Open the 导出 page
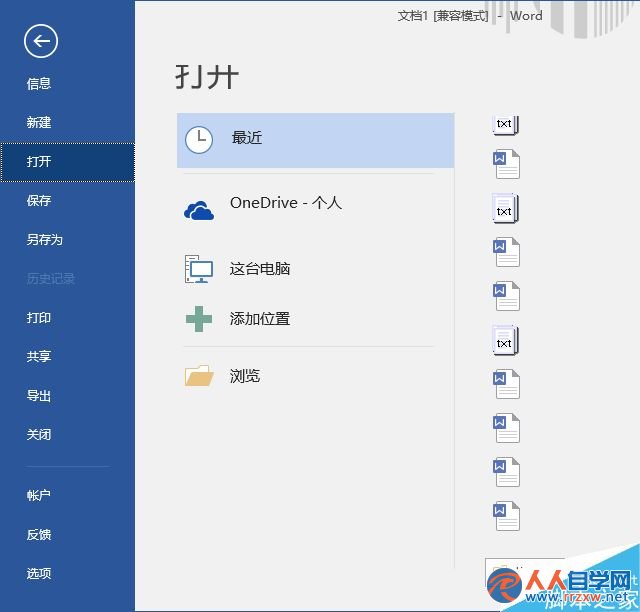640x612 pixels. coord(39,396)
